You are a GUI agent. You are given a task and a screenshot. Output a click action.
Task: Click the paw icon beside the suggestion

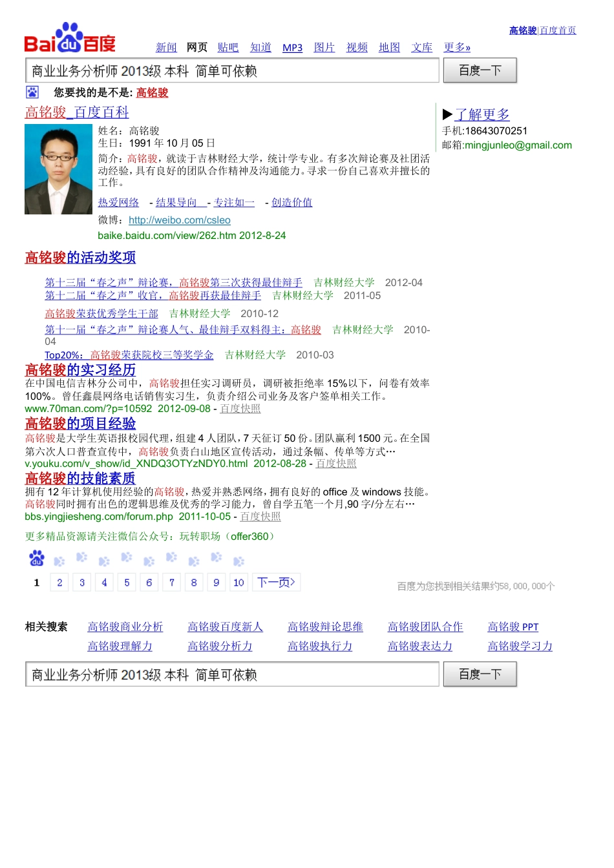(x=32, y=92)
